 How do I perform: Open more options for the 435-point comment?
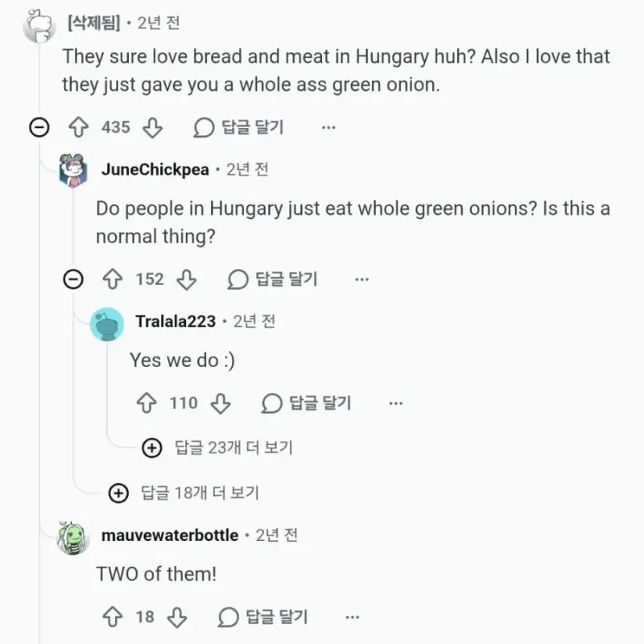328,127
